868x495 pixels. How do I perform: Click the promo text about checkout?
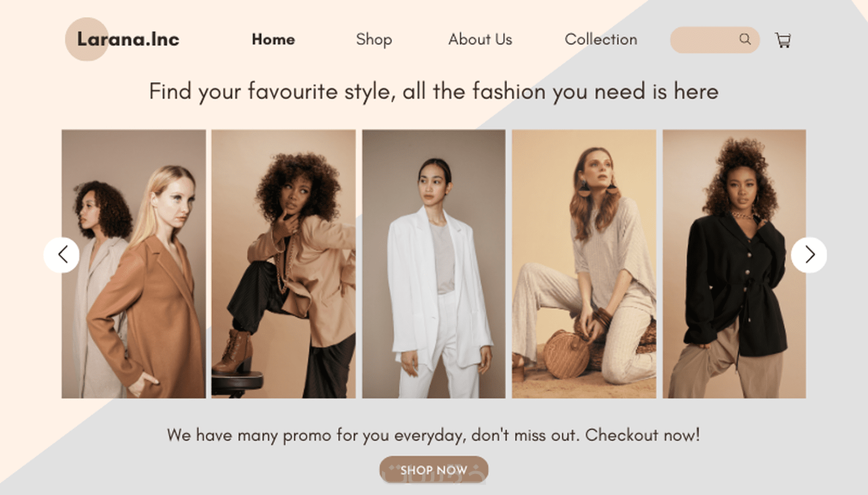pyautogui.click(x=433, y=435)
